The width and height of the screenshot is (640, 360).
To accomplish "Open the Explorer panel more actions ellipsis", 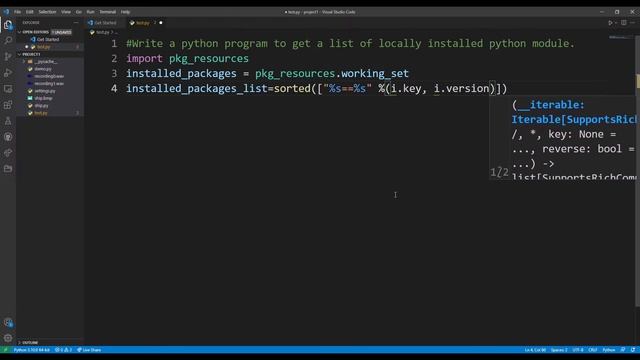I will pyautogui.click(x=76, y=23).
